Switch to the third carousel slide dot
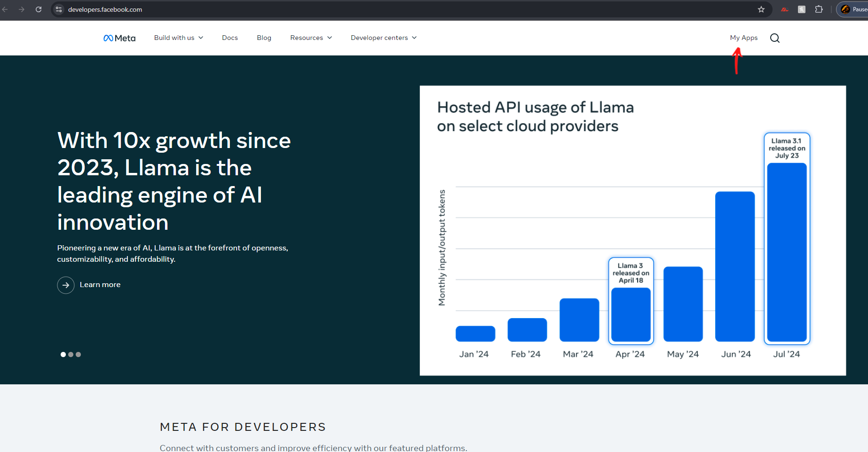 point(79,355)
